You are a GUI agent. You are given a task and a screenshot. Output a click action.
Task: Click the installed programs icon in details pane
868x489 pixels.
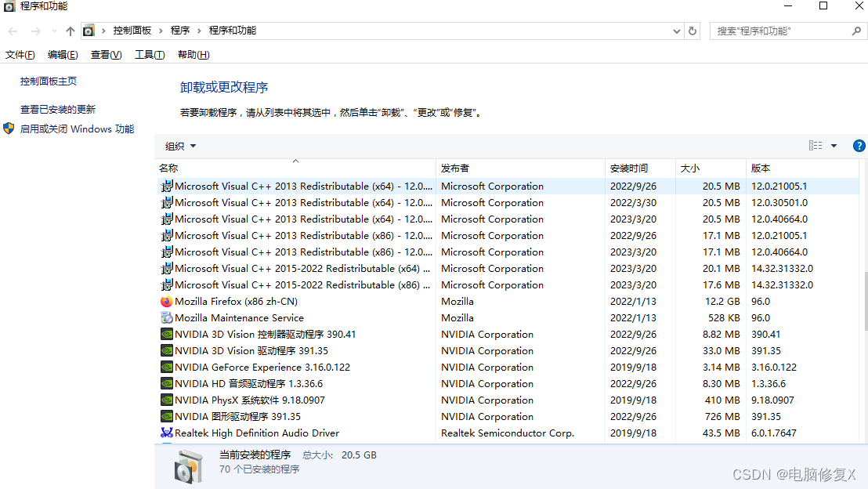point(188,466)
